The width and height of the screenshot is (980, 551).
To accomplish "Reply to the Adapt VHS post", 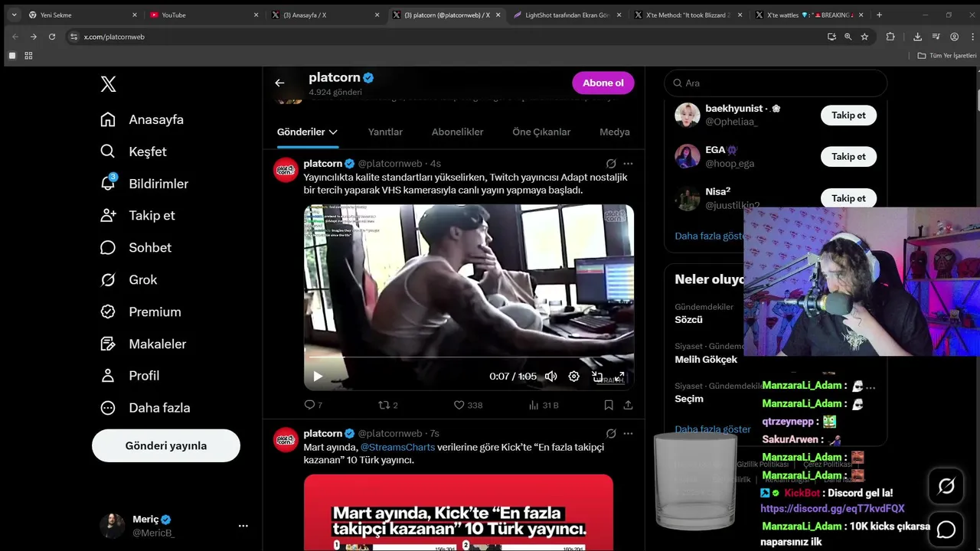I will pos(313,405).
